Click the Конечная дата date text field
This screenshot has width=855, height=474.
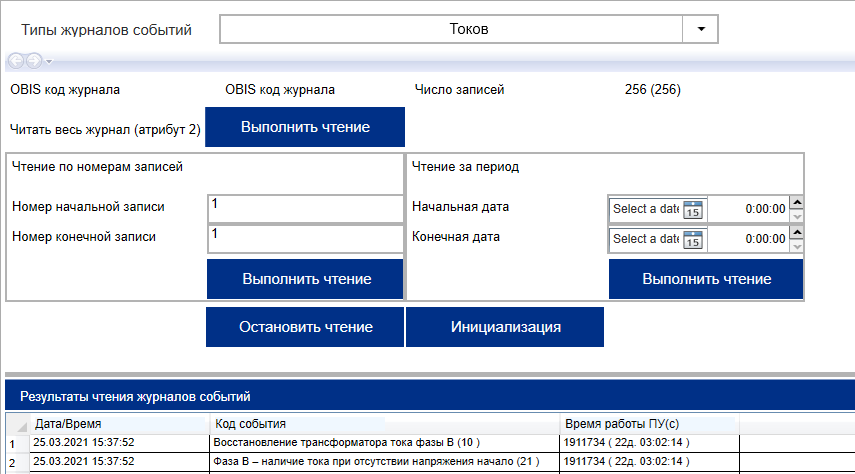[x=646, y=239]
